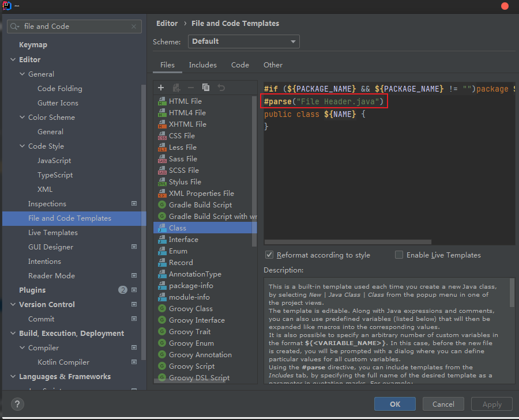Click the template list vertical scrollbar

[254, 171]
